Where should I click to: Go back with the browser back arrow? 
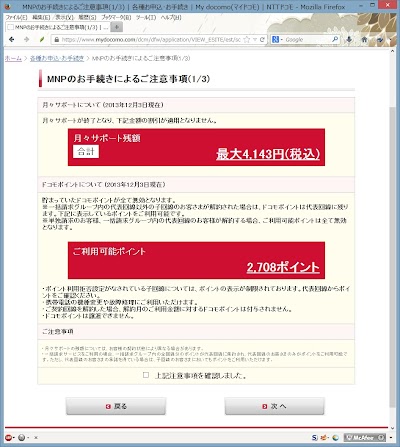(12, 39)
